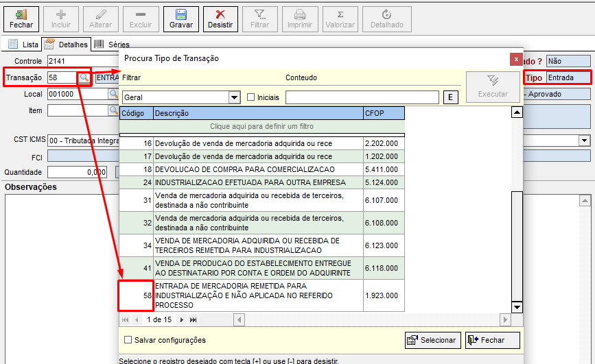The height and width of the screenshot is (364, 595).
Task: Open the Séries tab
Action: click(111, 45)
